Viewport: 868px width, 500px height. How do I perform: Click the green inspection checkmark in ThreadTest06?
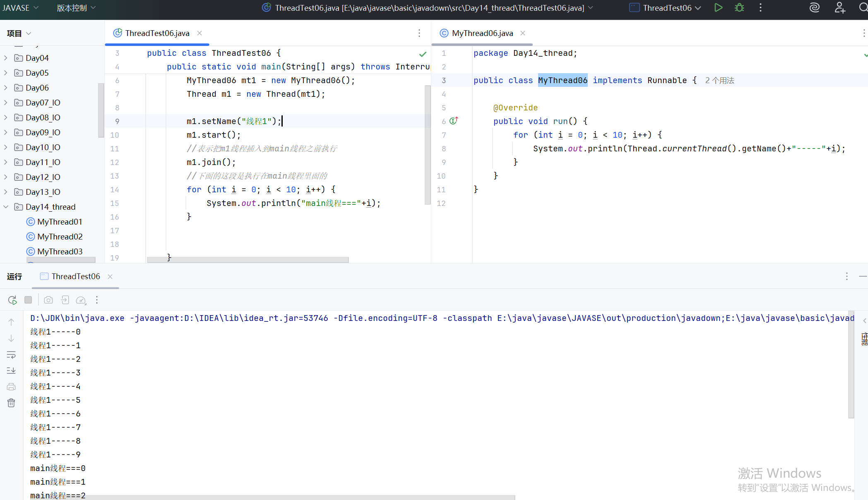coord(423,54)
